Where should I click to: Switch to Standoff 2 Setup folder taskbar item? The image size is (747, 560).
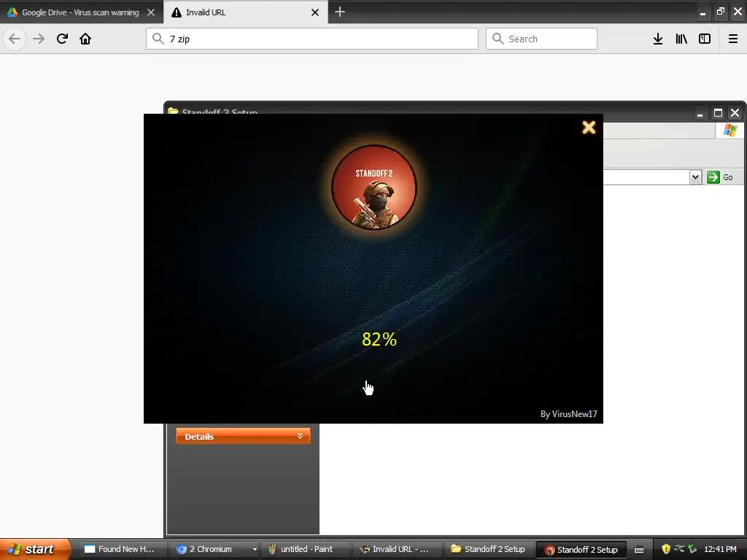point(489,549)
